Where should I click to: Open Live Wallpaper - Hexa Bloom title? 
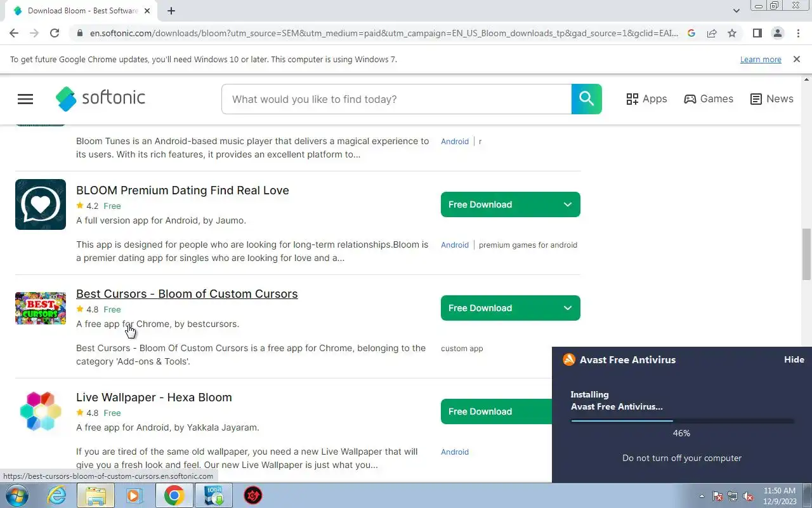(154, 398)
